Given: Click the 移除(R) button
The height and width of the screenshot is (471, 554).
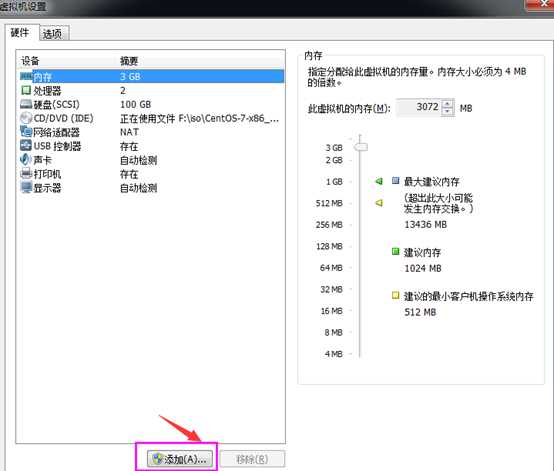Looking at the screenshot, I should tap(252, 459).
